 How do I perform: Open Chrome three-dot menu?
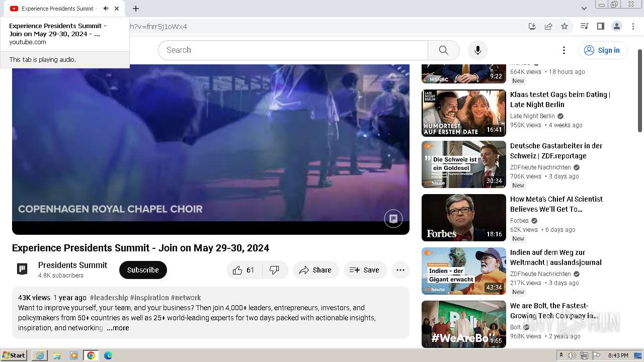tap(632, 26)
